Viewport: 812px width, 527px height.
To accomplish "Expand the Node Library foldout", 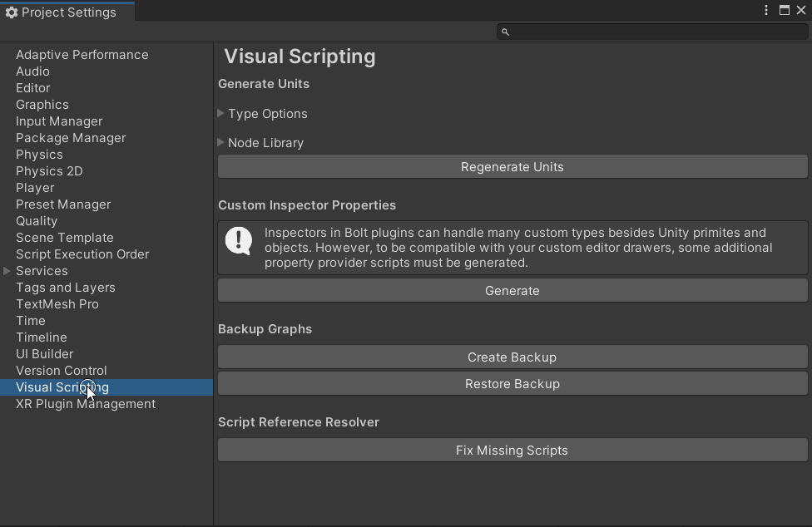I will pos(221,142).
